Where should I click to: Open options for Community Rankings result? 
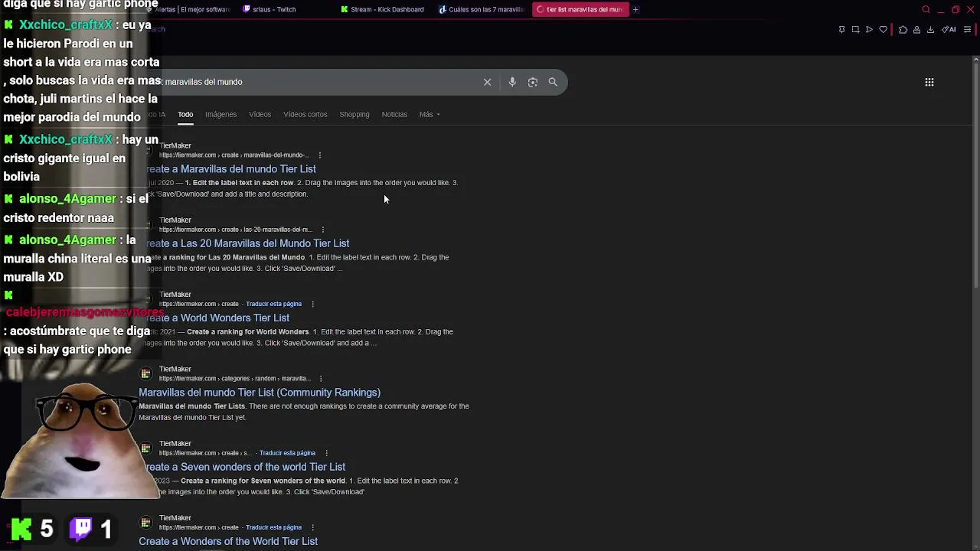[321, 379]
